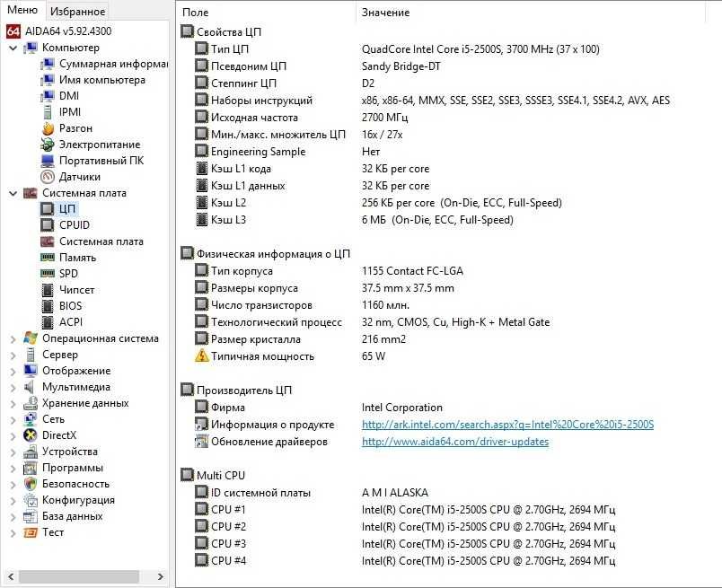The image size is (722, 588).
Task: Collapse the Компьютер tree node
Action: click(13, 48)
